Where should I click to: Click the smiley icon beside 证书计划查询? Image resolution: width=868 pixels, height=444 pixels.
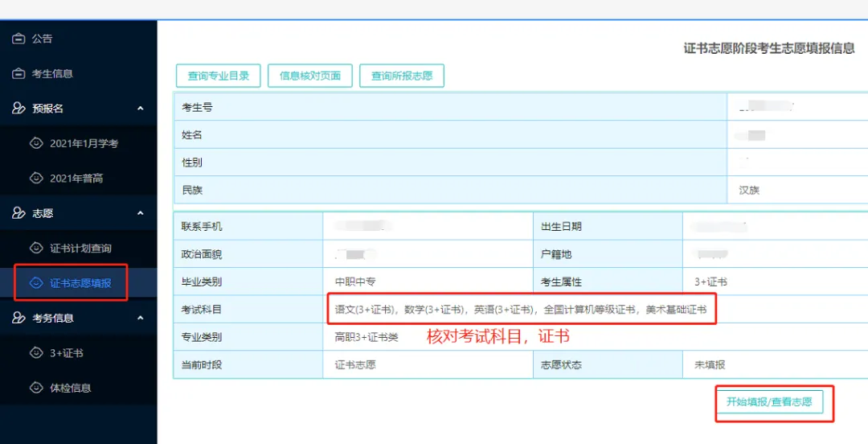click(36, 249)
